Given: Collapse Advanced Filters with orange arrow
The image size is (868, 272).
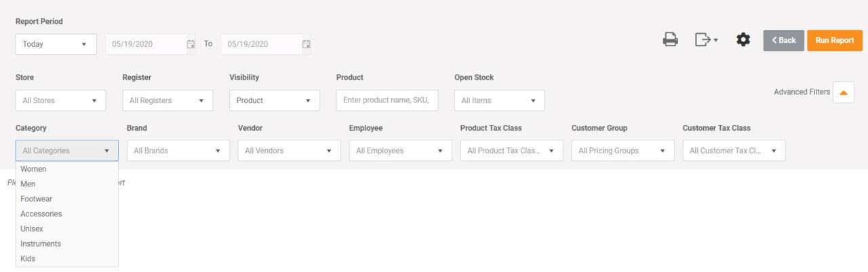Looking at the screenshot, I should click(x=844, y=92).
